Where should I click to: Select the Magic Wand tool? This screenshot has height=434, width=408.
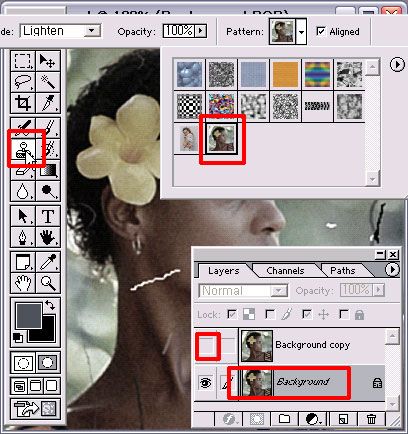(x=48, y=82)
